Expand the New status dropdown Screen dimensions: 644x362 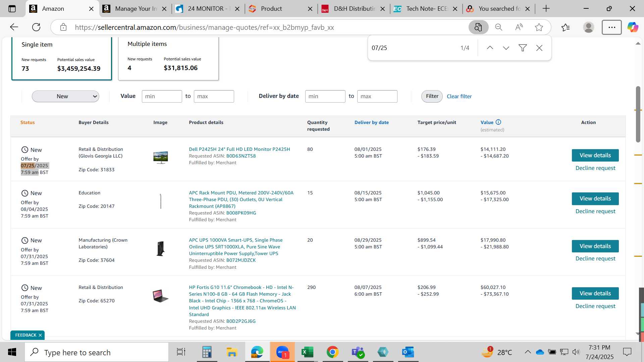[65, 97]
